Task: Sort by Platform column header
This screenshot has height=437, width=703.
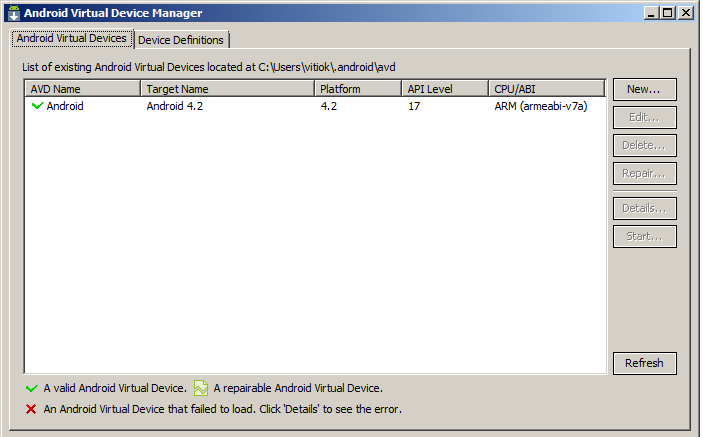Action: [358, 89]
